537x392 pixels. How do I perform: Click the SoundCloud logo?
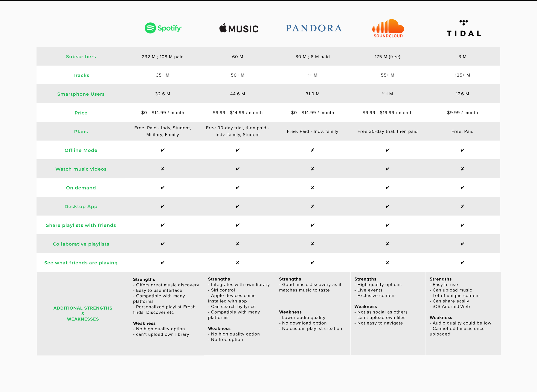[388, 29]
